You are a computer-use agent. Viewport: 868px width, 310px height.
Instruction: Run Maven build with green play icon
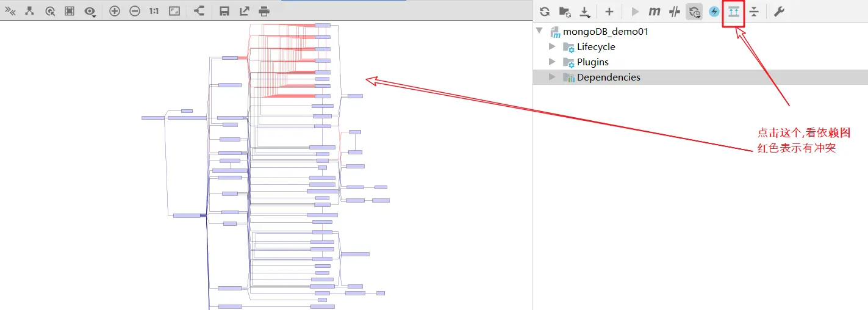coord(635,12)
